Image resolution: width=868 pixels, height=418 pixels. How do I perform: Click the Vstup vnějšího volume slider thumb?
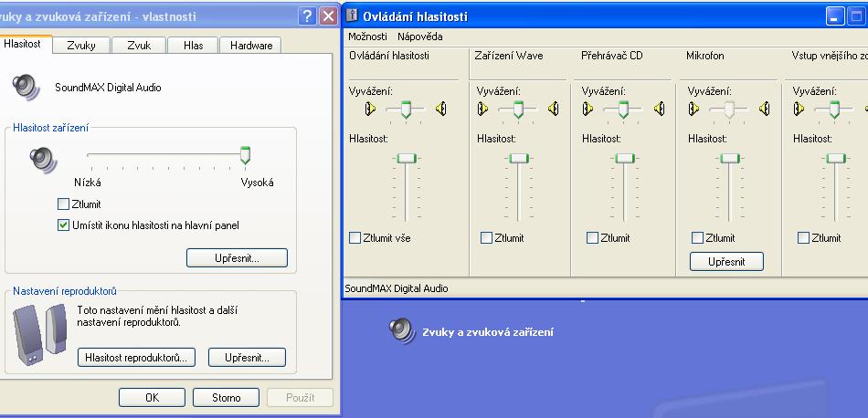click(835, 159)
